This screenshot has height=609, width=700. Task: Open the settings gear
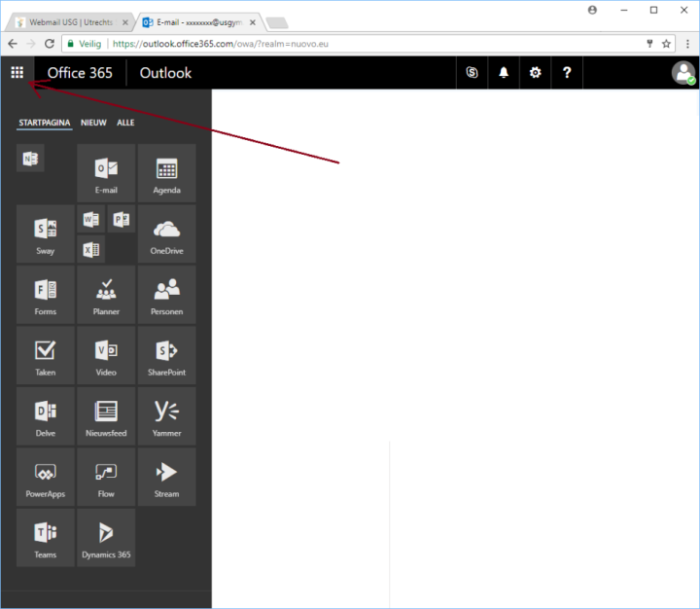(536, 72)
